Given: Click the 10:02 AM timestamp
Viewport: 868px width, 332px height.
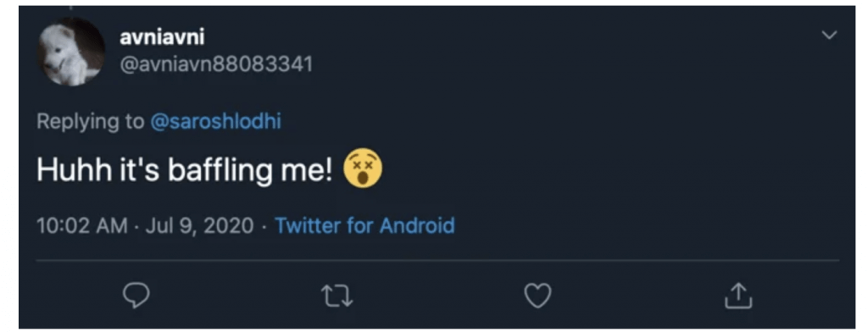Looking at the screenshot, I should coord(82,226).
